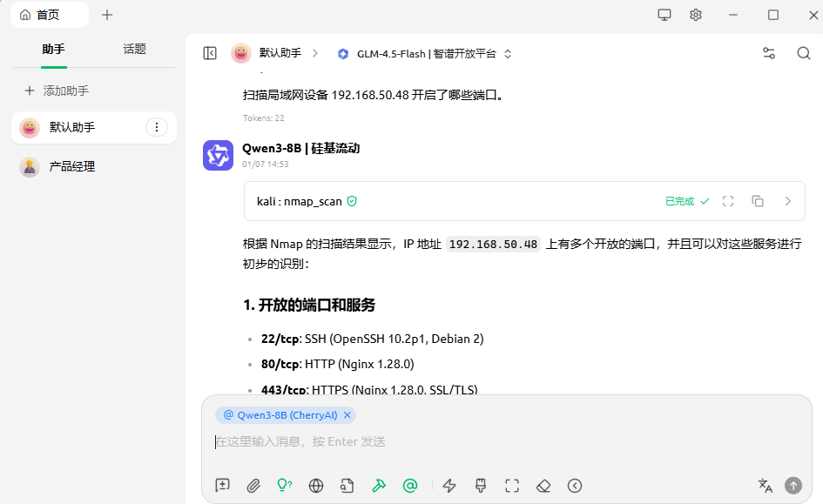Click 添加助手 to add an assistant

[x=57, y=91]
